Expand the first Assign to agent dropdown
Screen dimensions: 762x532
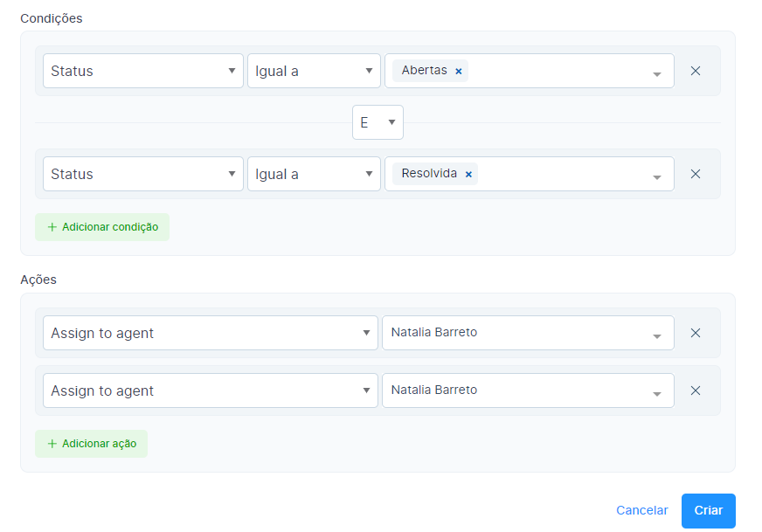(210, 333)
